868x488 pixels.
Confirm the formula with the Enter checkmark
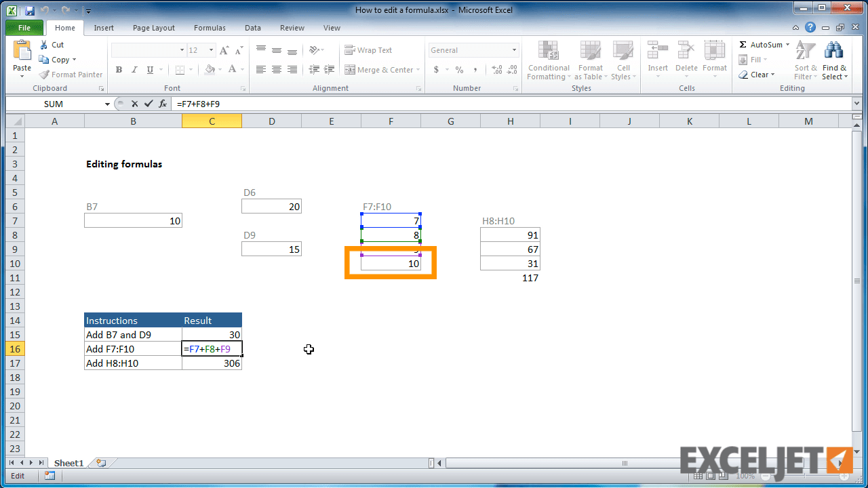(149, 104)
